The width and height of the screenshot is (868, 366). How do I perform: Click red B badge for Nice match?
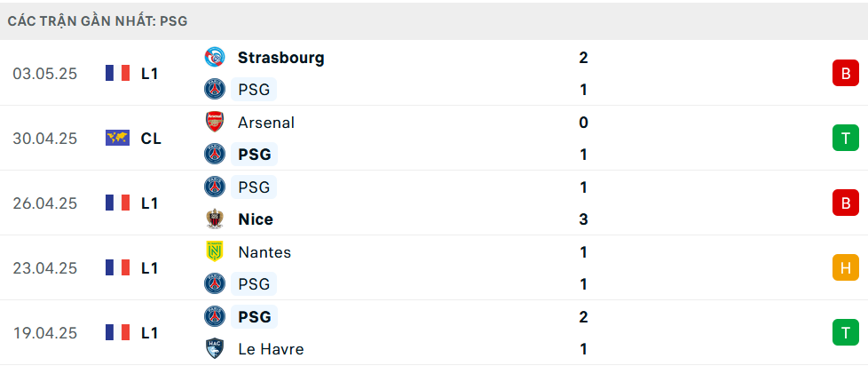pyautogui.click(x=845, y=203)
